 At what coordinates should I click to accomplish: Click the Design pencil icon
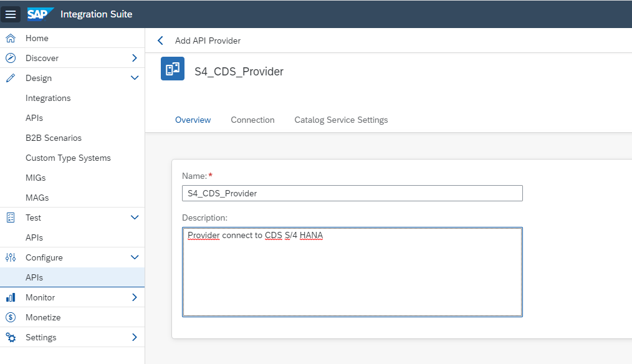(11, 78)
